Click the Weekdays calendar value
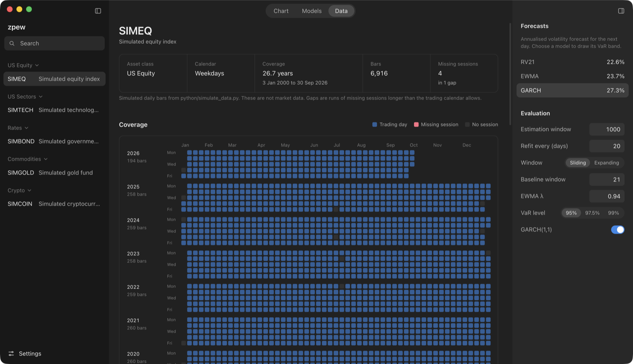The image size is (633, 364). [x=209, y=74]
